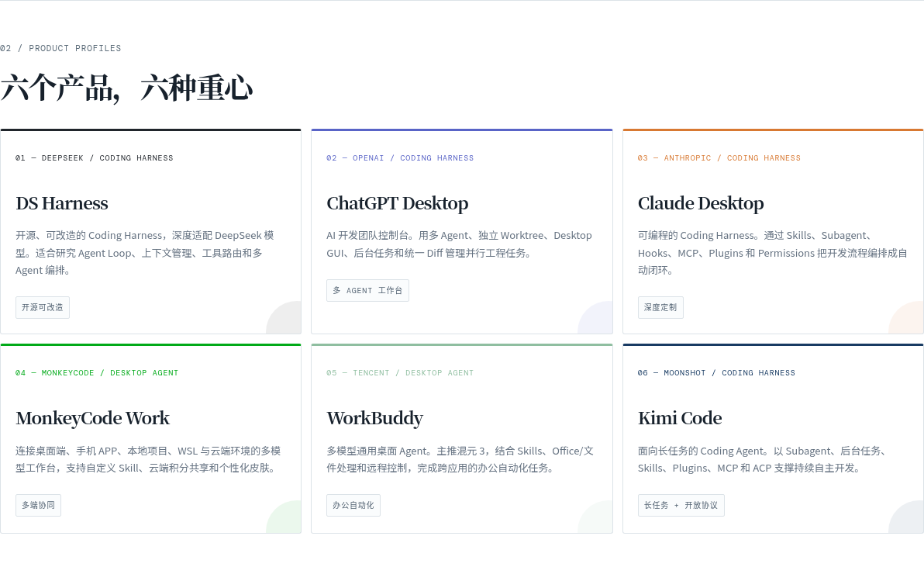Click the Kimi Code description paragraph

pyautogui.click(x=762, y=459)
